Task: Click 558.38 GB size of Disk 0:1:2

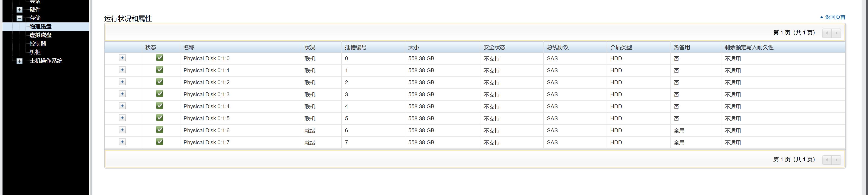Action: click(421, 82)
